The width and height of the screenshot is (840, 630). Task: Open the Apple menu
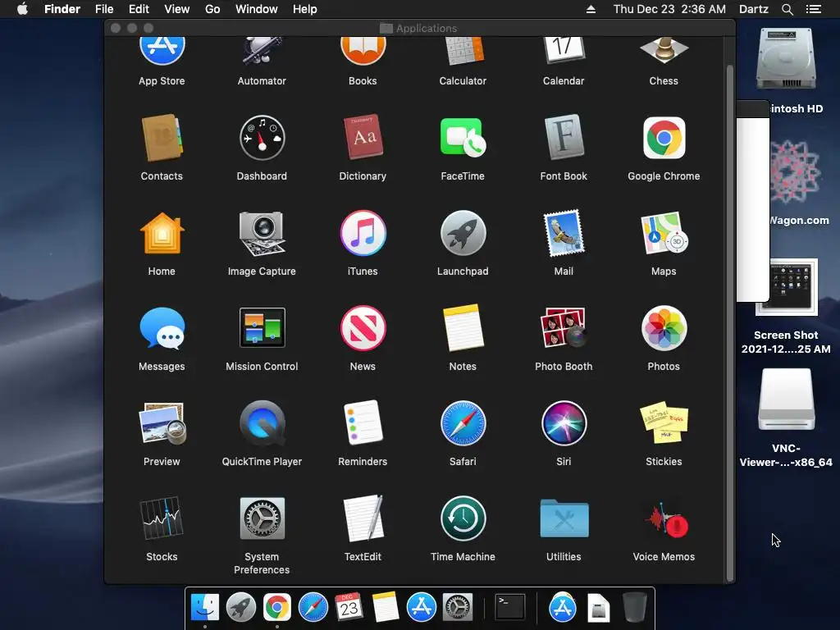(x=22, y=9)
